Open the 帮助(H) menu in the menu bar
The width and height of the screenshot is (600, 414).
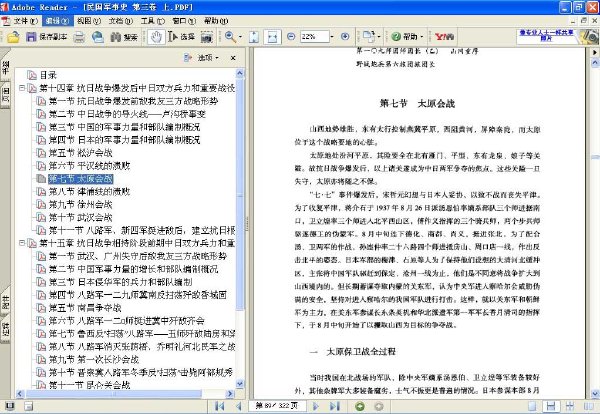(x=215, y=21)
